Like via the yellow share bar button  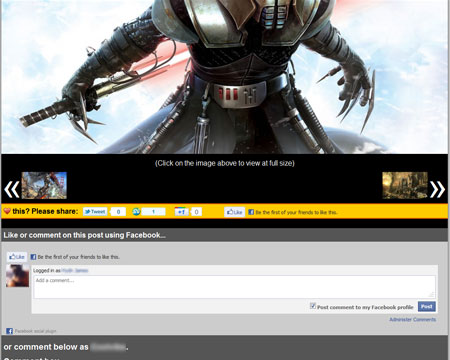(x=235, y=212)
